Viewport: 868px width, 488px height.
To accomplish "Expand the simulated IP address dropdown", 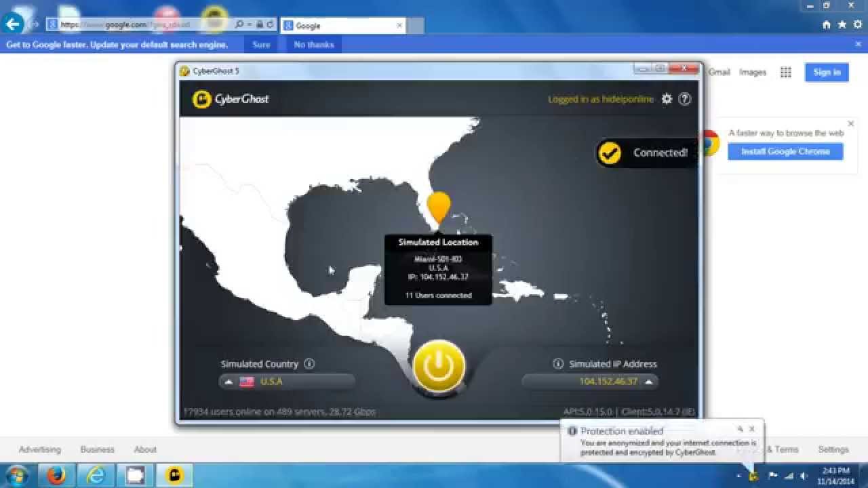I will tap(590, 382).
